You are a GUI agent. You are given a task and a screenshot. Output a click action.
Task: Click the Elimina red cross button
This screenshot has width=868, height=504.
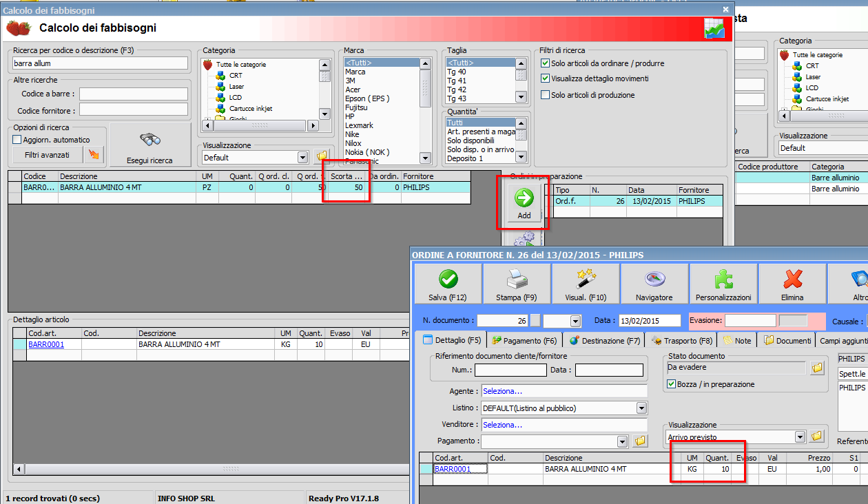pyautogui.click(x=792, y=284)
